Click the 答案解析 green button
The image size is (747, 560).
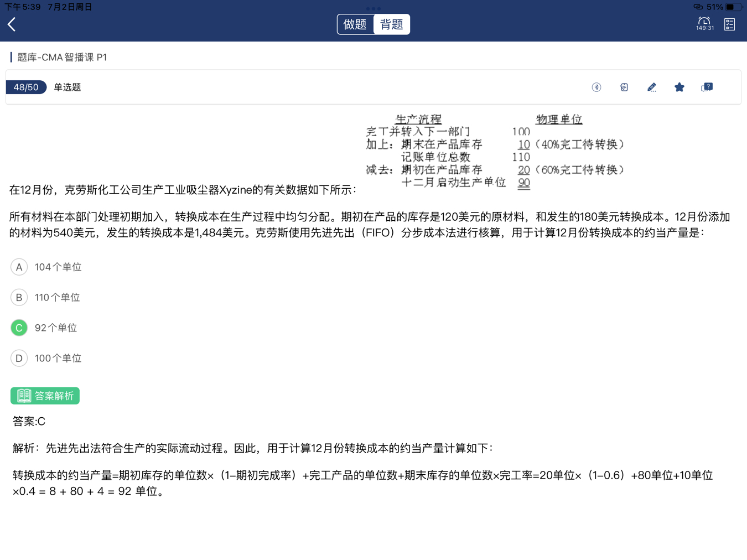(x=45, y=396)
